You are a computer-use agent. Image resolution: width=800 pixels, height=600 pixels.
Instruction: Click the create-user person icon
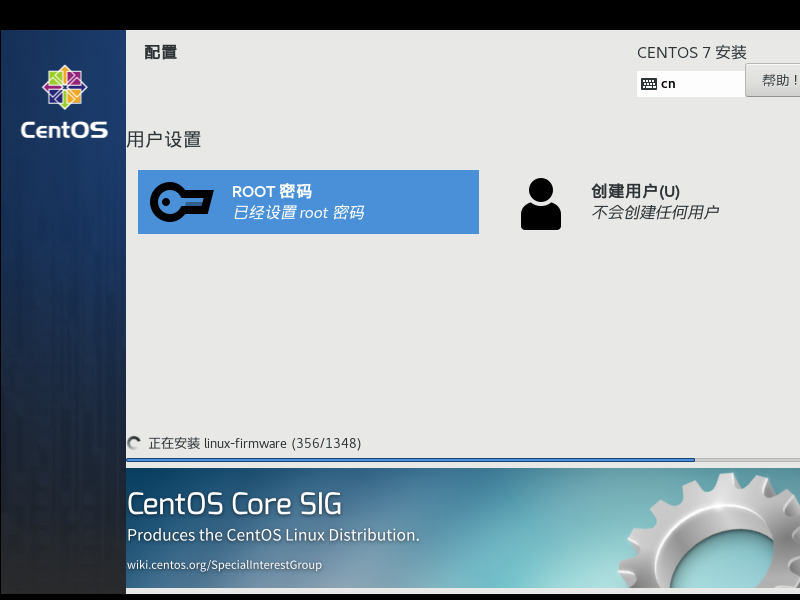tap(541, 204)
